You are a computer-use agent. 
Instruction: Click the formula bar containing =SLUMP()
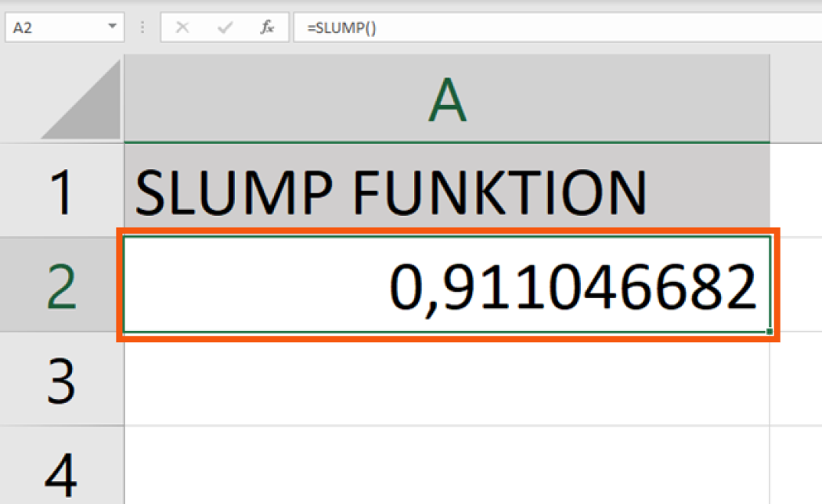548,27
